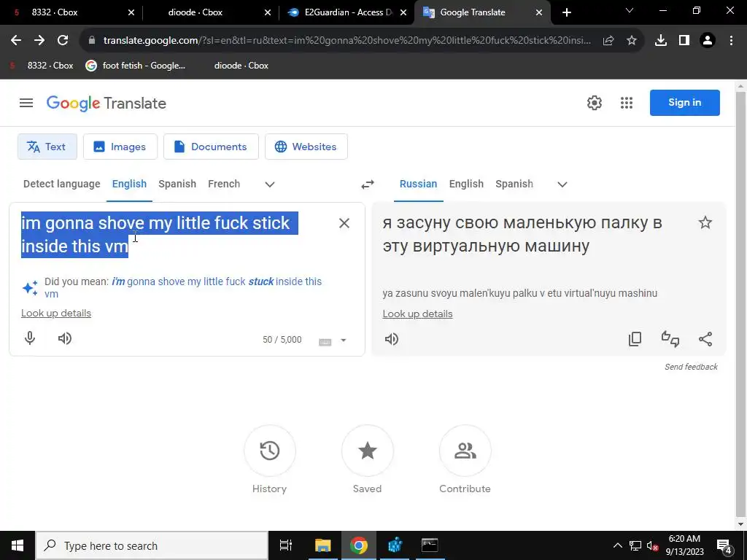
Task: Save translation with the star icon
Action: point(705,222)
